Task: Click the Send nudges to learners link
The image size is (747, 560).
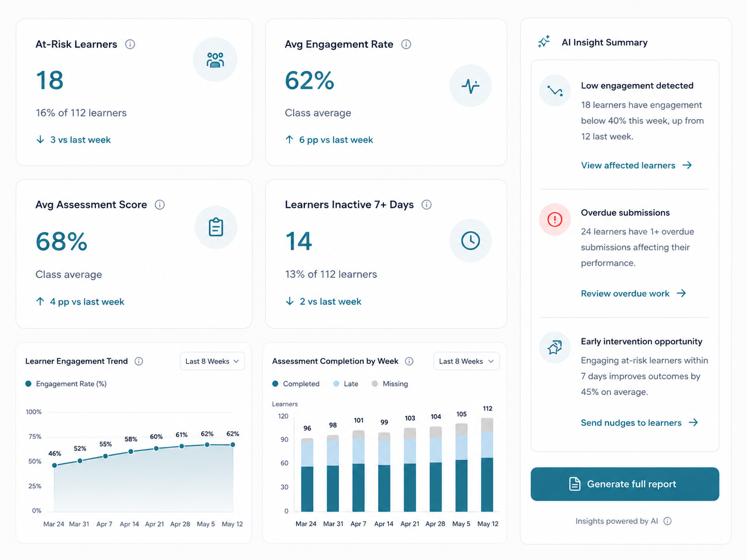Action: pos(639,423)
